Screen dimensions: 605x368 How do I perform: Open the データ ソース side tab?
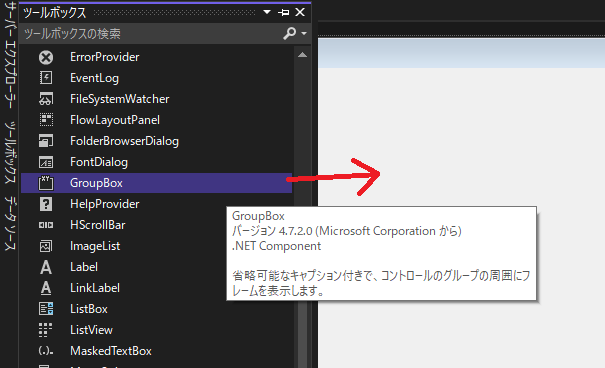click(10, 223)
